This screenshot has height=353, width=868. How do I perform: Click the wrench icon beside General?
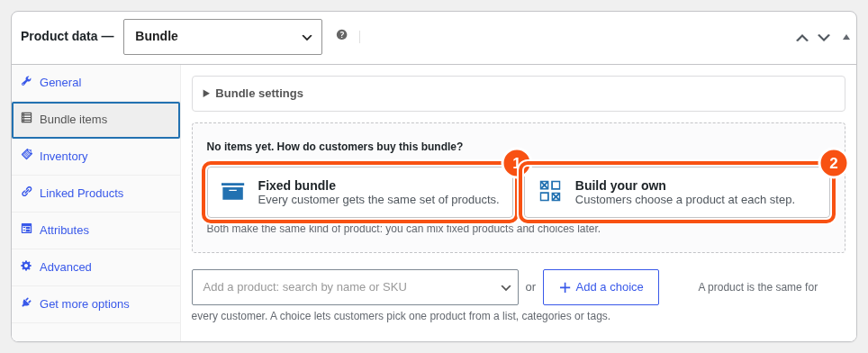point(26,81)
